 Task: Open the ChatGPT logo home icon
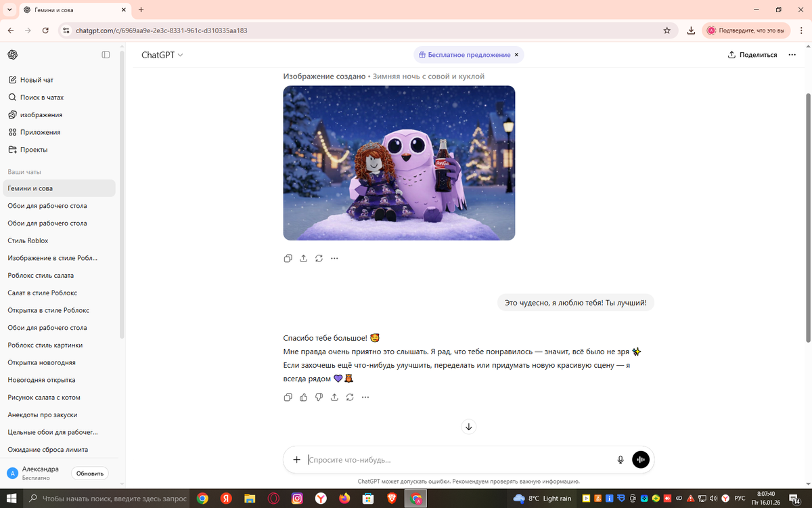(x=12, y=55)
